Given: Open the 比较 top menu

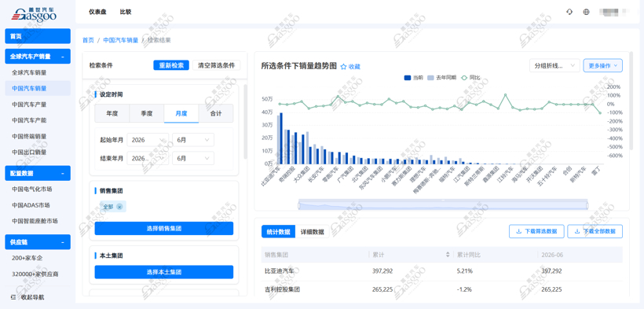Looking at the screenshot, I should [126, 12].
